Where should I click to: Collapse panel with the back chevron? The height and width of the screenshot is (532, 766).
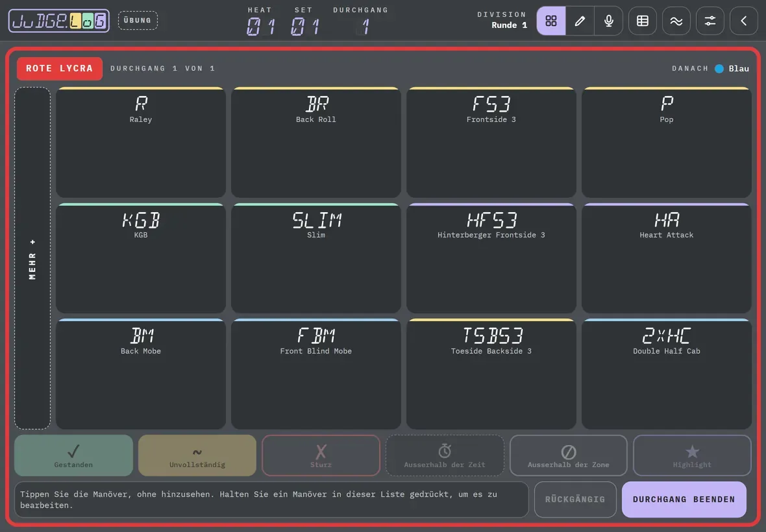[743, 21]
